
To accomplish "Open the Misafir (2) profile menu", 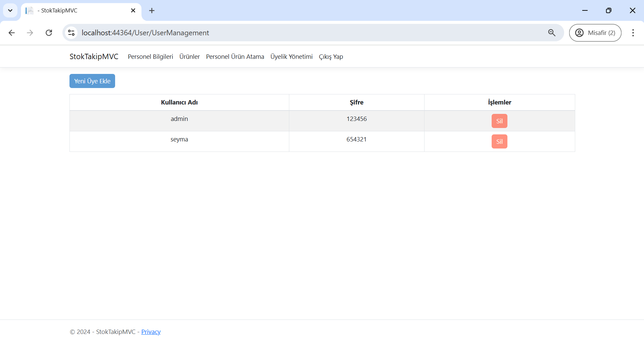I will click(x=595, y=33).
